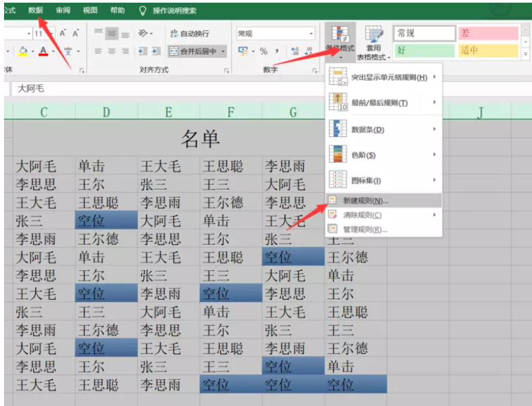This screenshot has height=406, width=532.
Task: Click the 操作说明搜索 search box
Action: (x=174, y=11)
